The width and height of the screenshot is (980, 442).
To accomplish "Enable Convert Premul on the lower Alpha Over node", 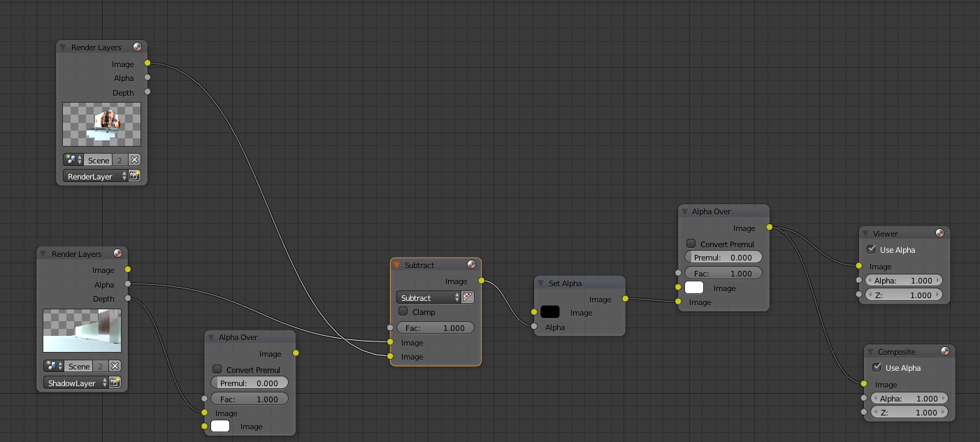I will pyautogui.click(x=217, y=369).
